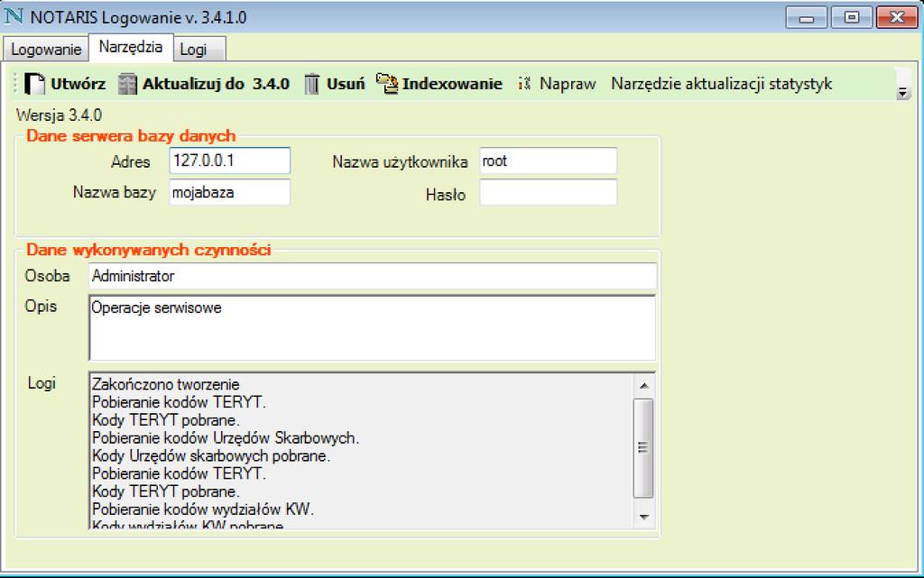Viewport: 924px width, 578px height.
Task: Open the toolbar overflow options arrow
Action: [902, 92]
